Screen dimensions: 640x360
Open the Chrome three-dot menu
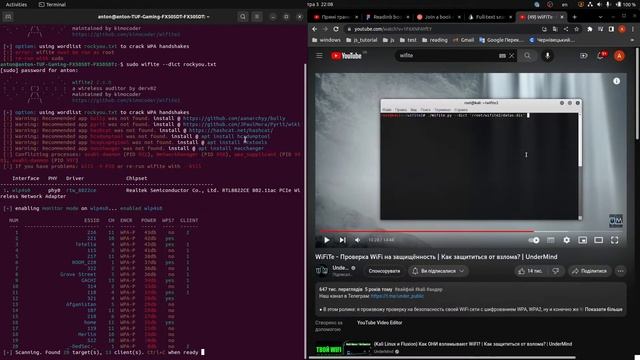[632, 29]
